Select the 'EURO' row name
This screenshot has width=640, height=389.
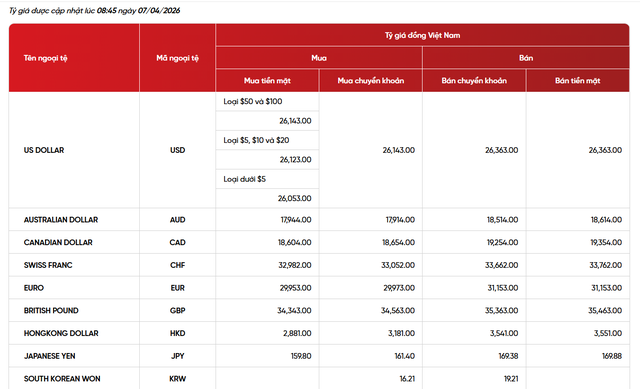pyautogui.click(x=33, y=288)
